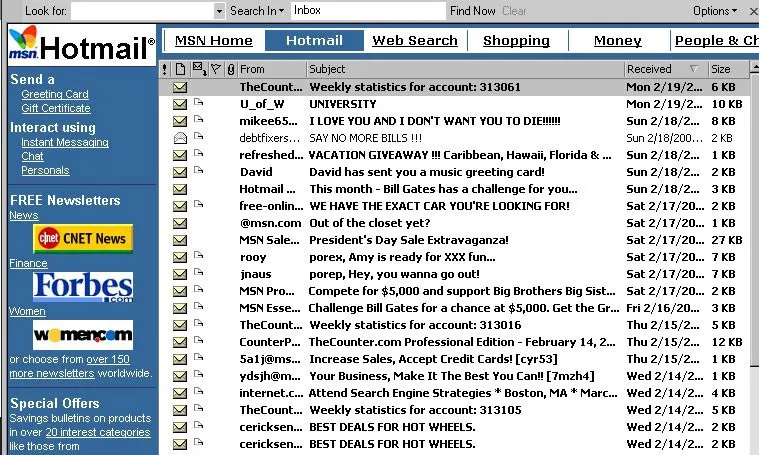The image size is (759, 455).
Task: Click the Search In Inbox field
Action: pos(368,11)
